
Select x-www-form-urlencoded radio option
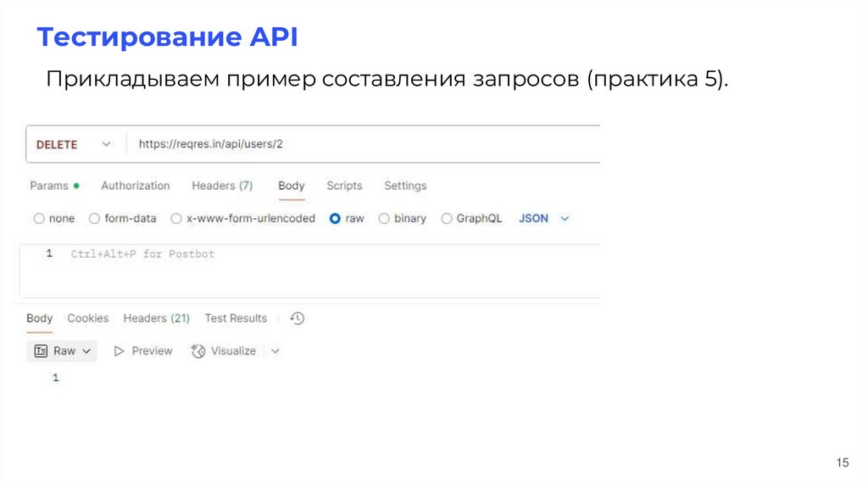click(x=176, y=219)
